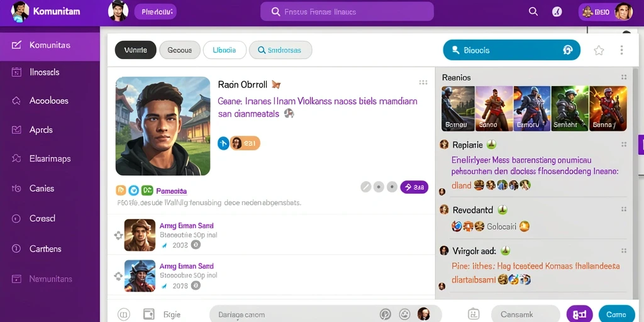The image size is (644, 322).
Task: Open the vertical three-dots menu
Action: tap(621, 50)
